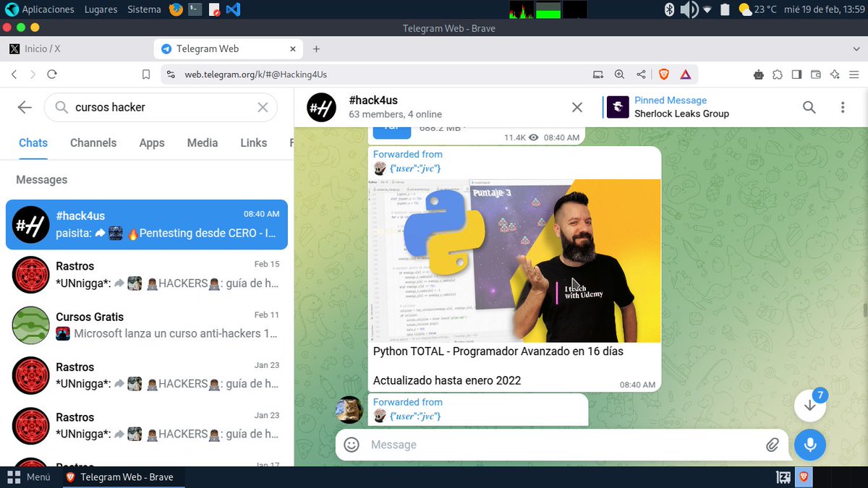Screen dimensions: 868x488
Task: Click the robot extension icon
Action: pos(758,74)
